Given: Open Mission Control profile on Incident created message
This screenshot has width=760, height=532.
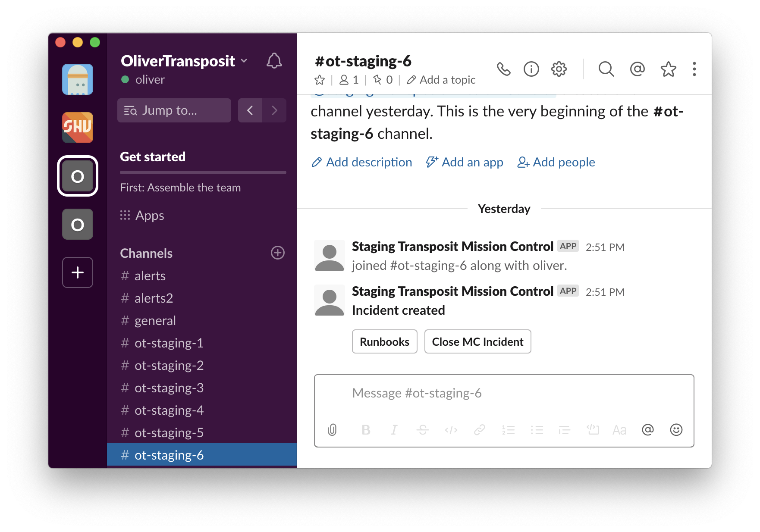Looking at the screenshot, I should (x=452, y=291).
